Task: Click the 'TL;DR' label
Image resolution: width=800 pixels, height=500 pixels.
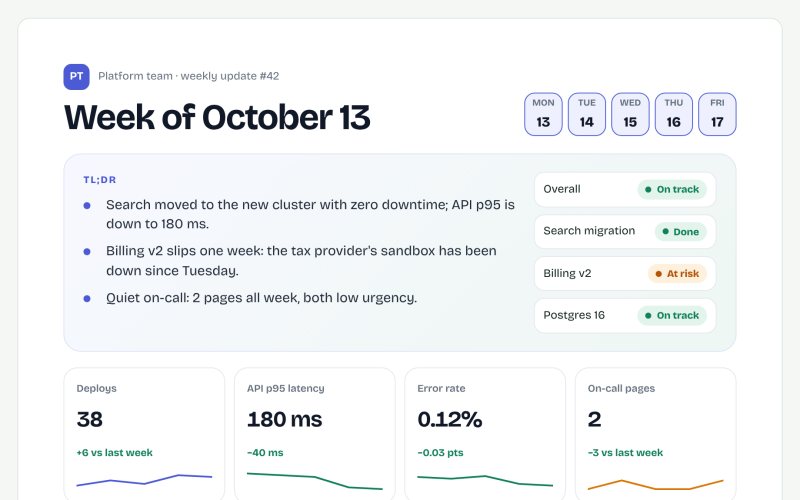Action: [100, 180]
